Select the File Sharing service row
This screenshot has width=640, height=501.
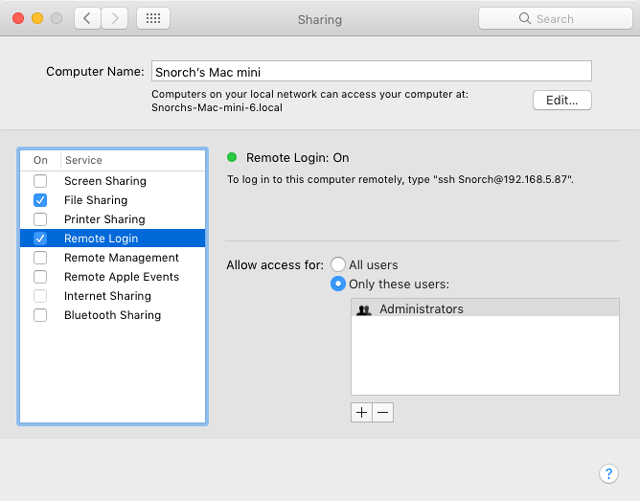[x=113, y=200]
